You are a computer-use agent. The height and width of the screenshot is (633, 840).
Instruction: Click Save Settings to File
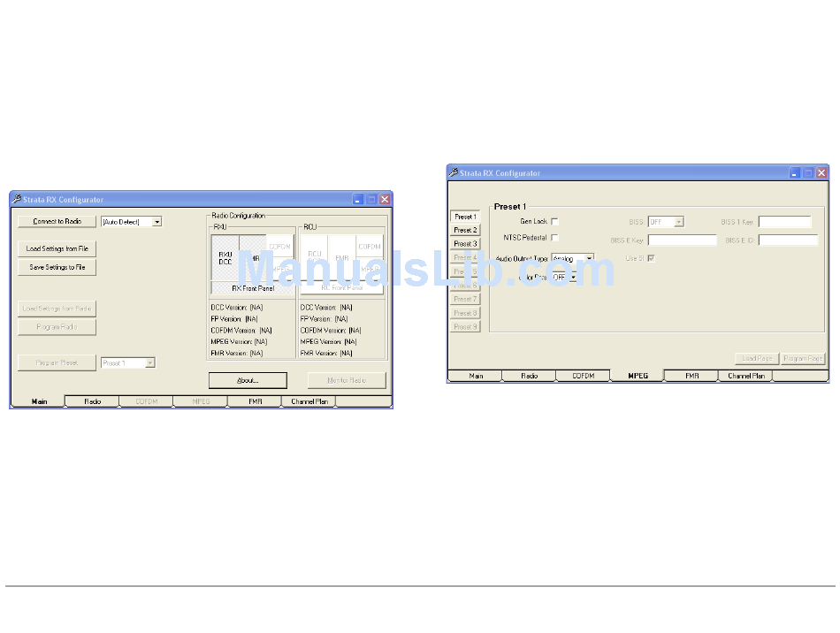[57, 267]
